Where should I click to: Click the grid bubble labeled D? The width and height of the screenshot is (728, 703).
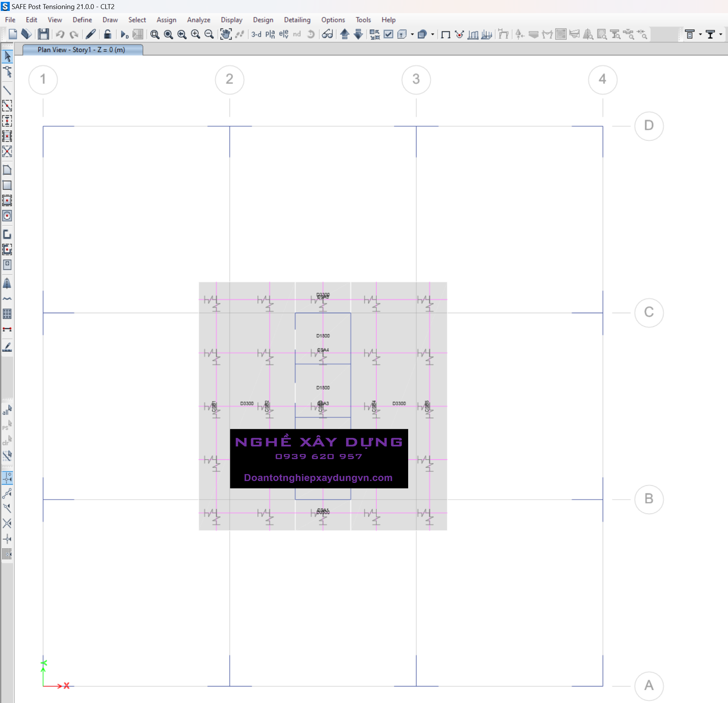tap(649, 126)
